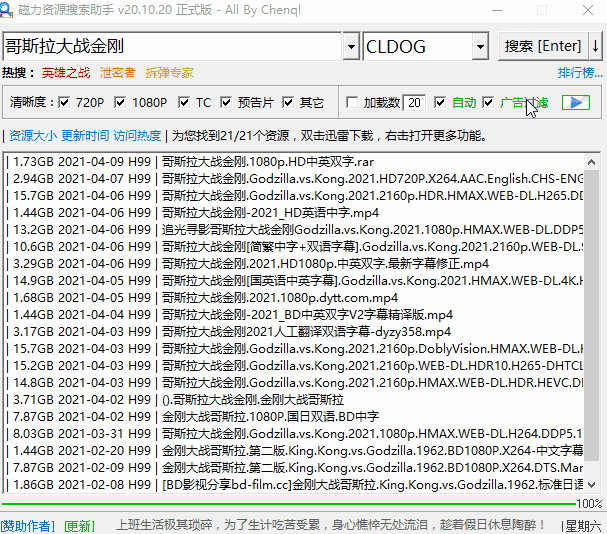Select hot search 拆弹专家
The height and width of the screenshot is (534, 607).
[169, 72]
